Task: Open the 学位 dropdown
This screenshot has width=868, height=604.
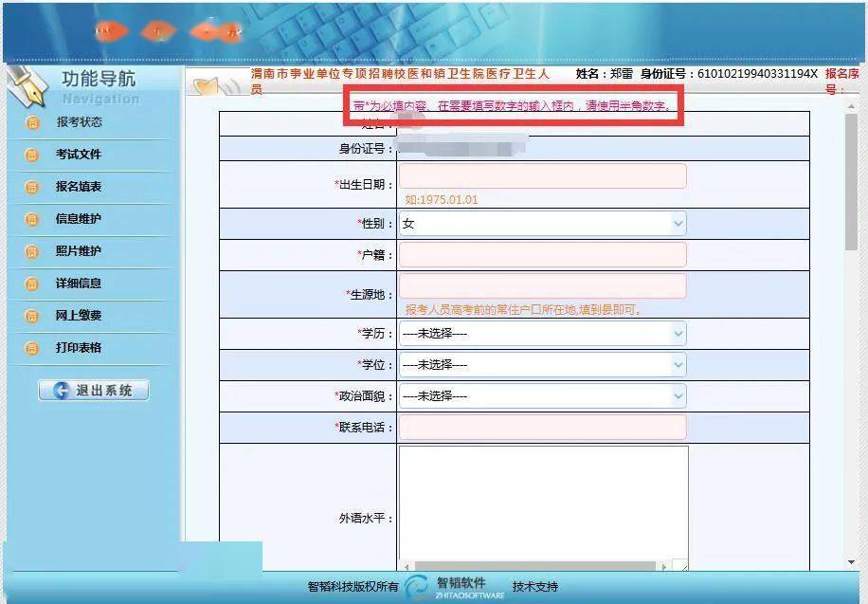Action: [542, 365]
